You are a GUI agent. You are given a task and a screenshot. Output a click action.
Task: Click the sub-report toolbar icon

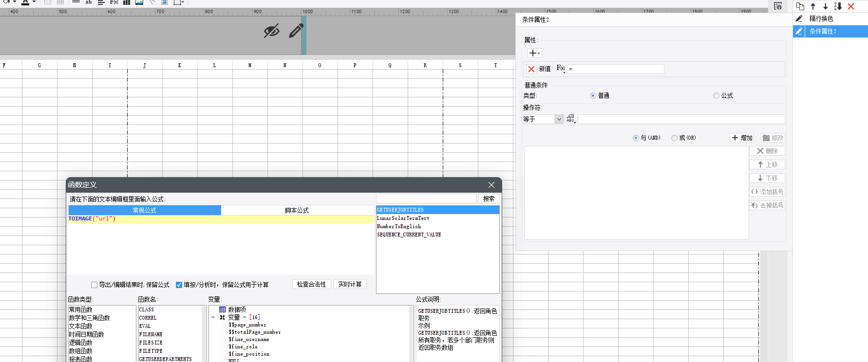point(165,2)
